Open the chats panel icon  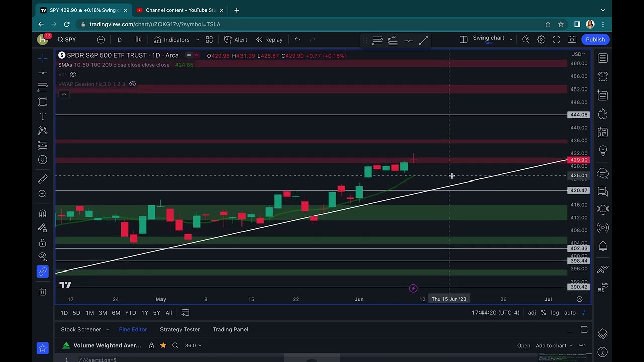click(602, 192)
